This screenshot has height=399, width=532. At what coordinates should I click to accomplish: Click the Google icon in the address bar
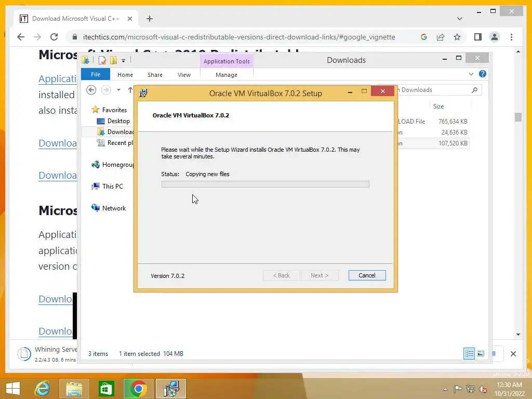[424, 37]
